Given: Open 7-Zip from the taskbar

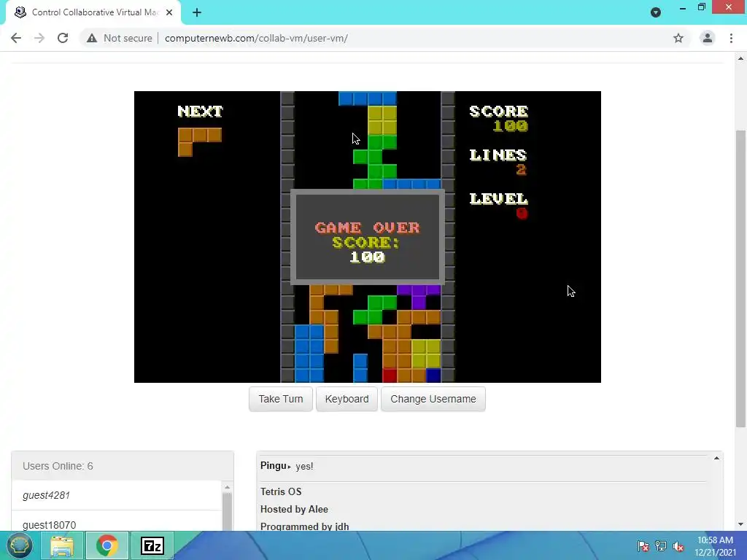Looking at the screenshot, I should [152, 545].
